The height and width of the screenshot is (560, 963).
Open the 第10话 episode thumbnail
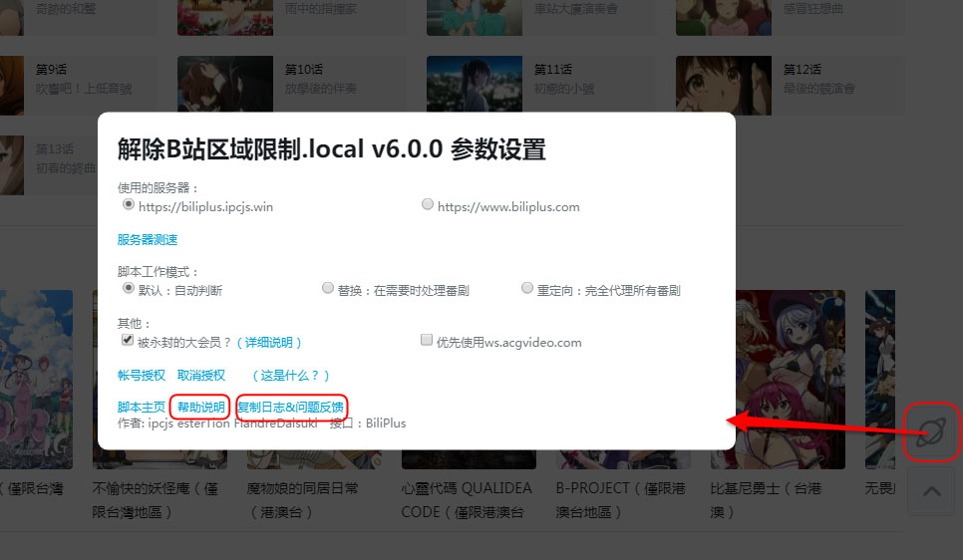[211, 85]
